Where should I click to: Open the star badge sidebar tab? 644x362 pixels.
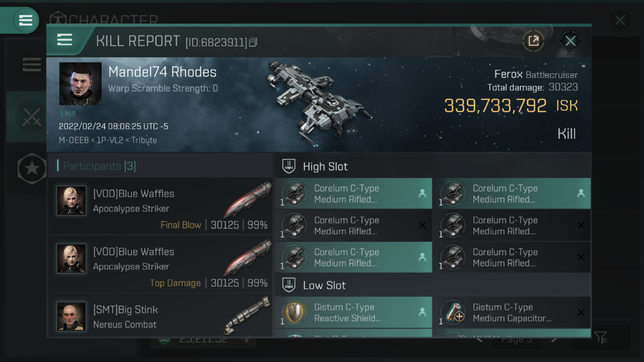pos(32,168)
